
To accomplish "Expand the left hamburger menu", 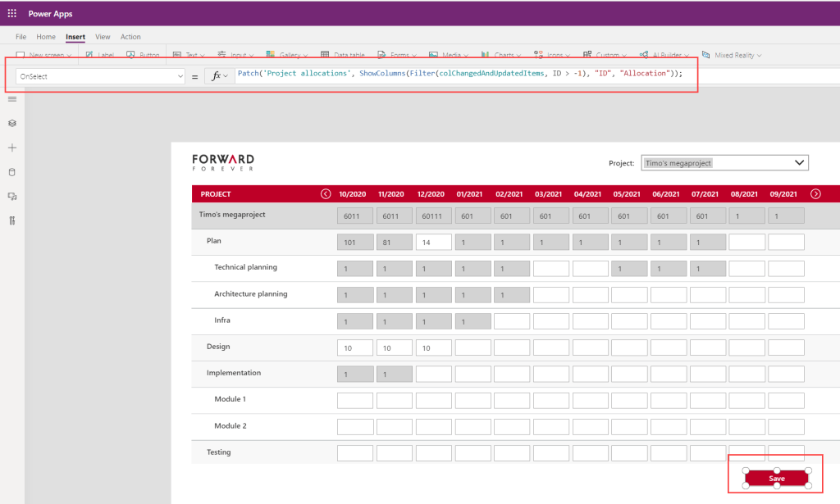I will point(11,98).
